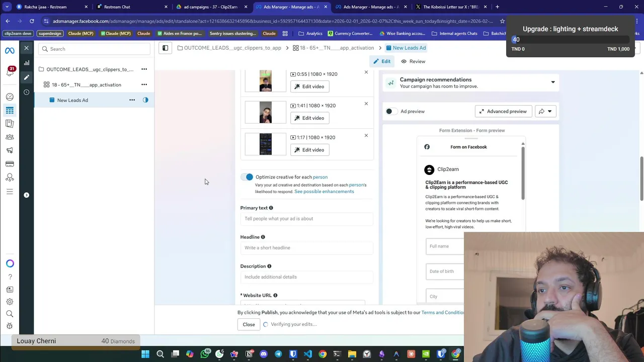Expand the collapsed side rail arrow
644x362 pixels.
point(27,195)
